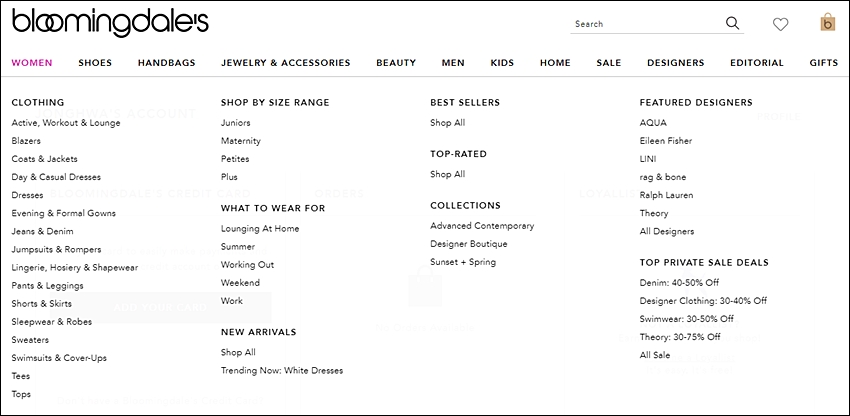
Task: Open the SALE menu tab
Action: click(x=609, y=63)
